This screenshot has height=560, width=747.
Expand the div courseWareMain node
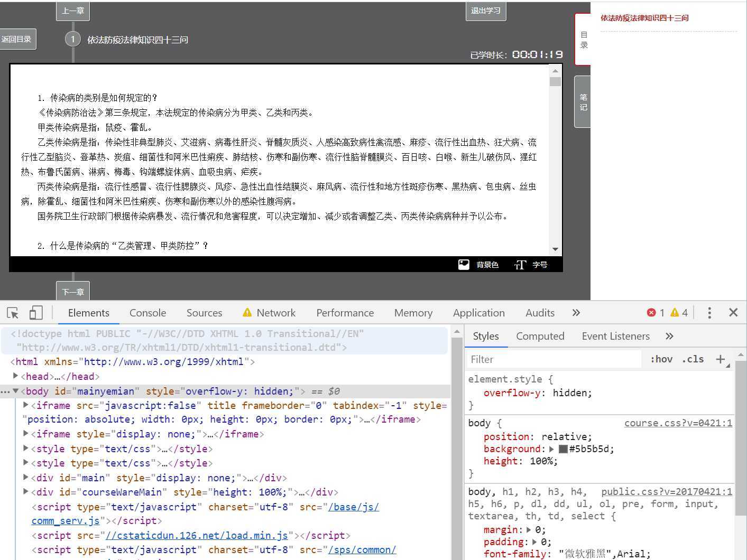point(25,492)
